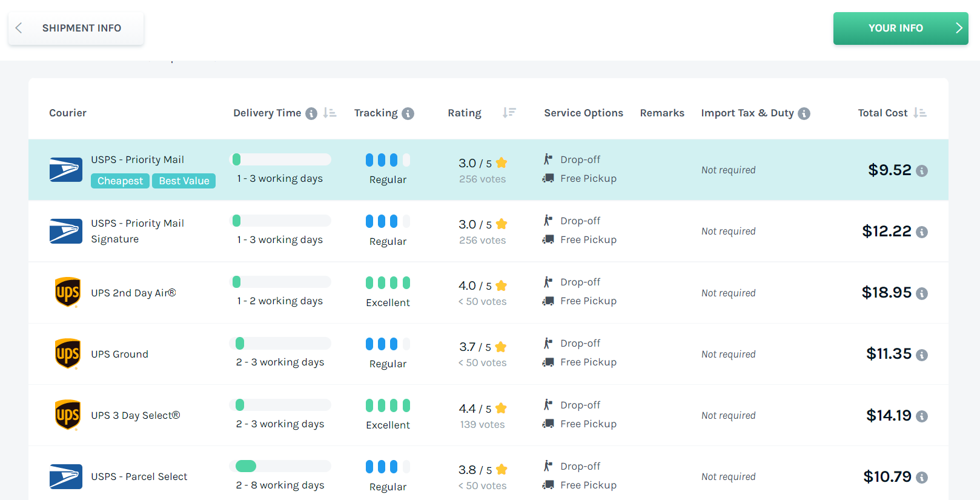
Task: Click the $9.52 total cost
Action: (x=890, y=170)
